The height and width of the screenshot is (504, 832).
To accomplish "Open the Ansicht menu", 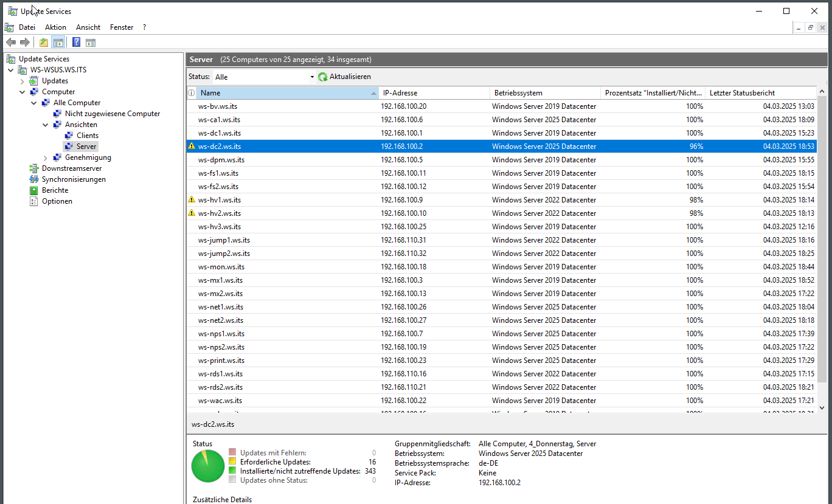I will click(x=88, y=27).
